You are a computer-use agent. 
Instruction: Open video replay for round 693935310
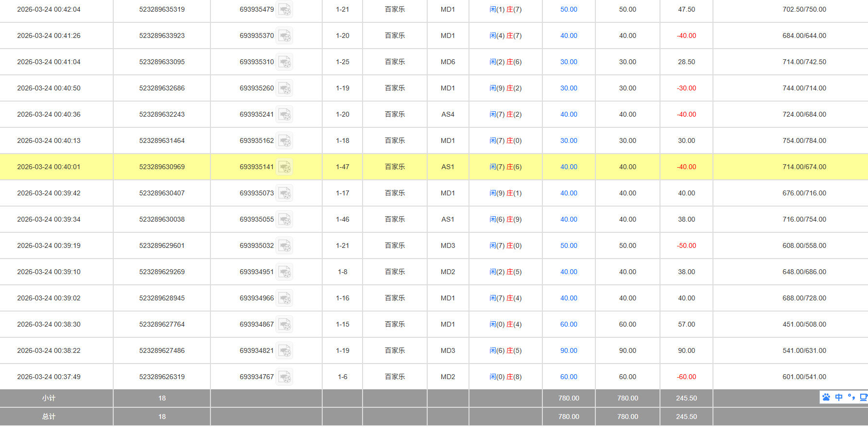click(284, 62)
